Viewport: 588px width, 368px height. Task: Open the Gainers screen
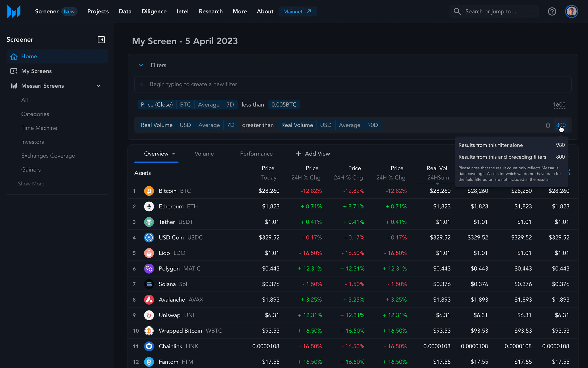coord(31,170)
